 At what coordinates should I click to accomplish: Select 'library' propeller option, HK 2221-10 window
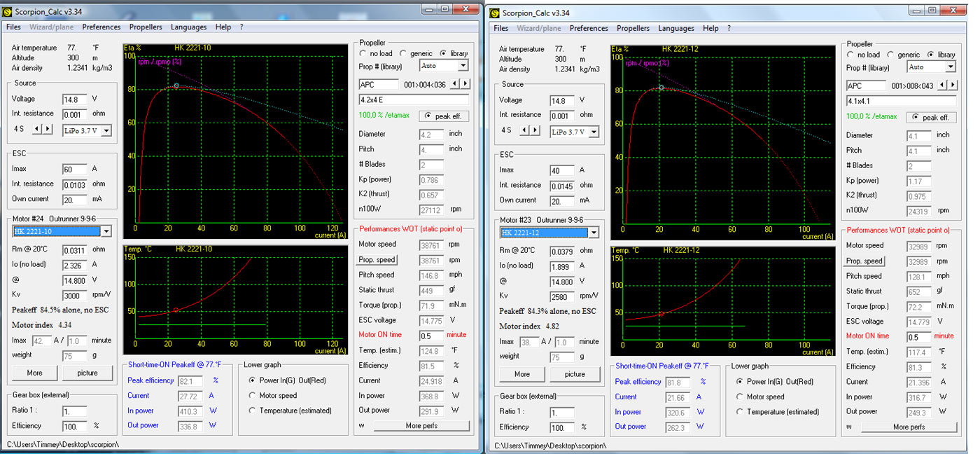tap(444, 53)
